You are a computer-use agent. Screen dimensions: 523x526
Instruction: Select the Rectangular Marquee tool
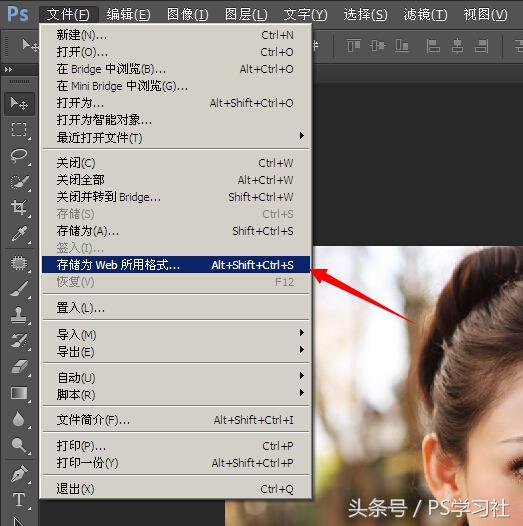pyautogui.click(x=19, y=130)
